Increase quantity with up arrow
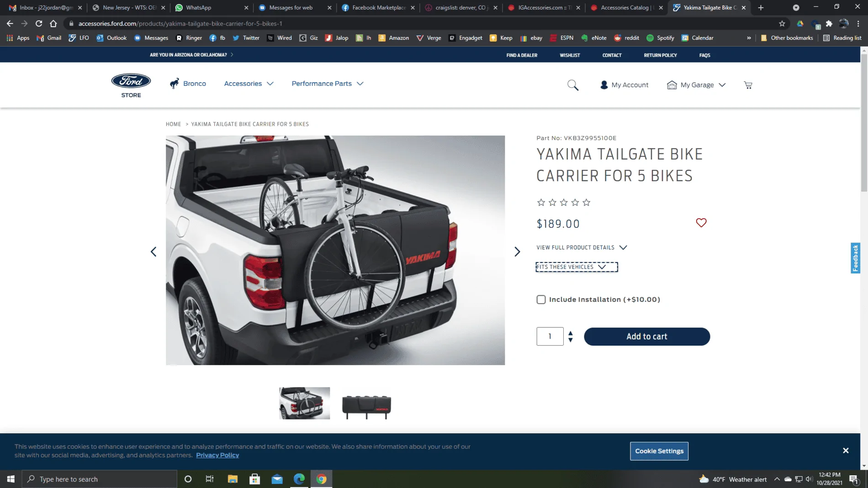Image resolution: width=868 pixels, height=488 pixels. point(571,333)
